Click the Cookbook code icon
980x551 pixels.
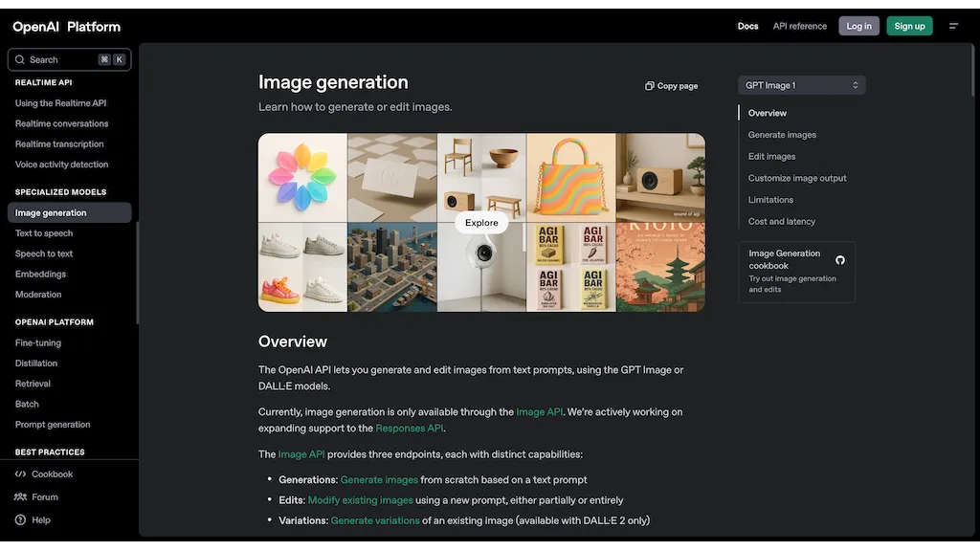point(21,474)
